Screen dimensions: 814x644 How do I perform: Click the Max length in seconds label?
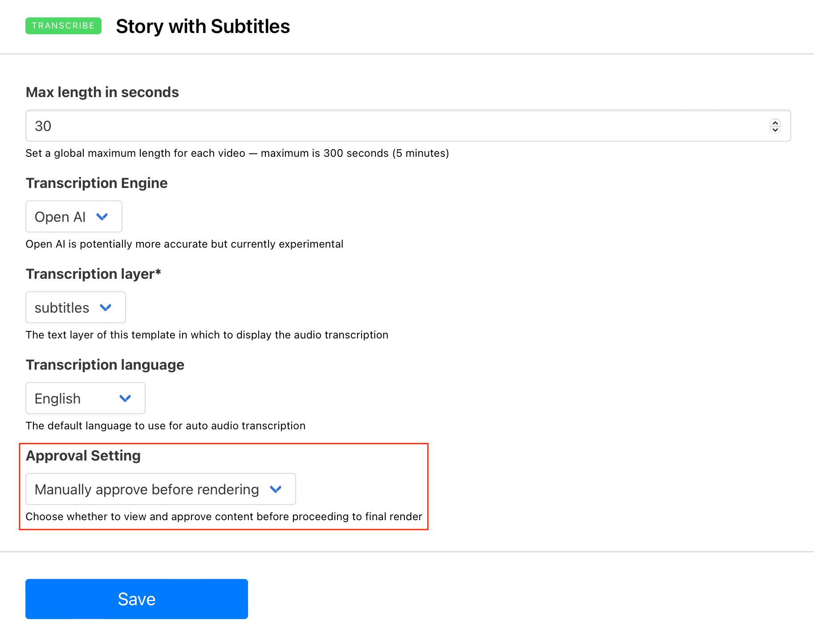[102, 92]
